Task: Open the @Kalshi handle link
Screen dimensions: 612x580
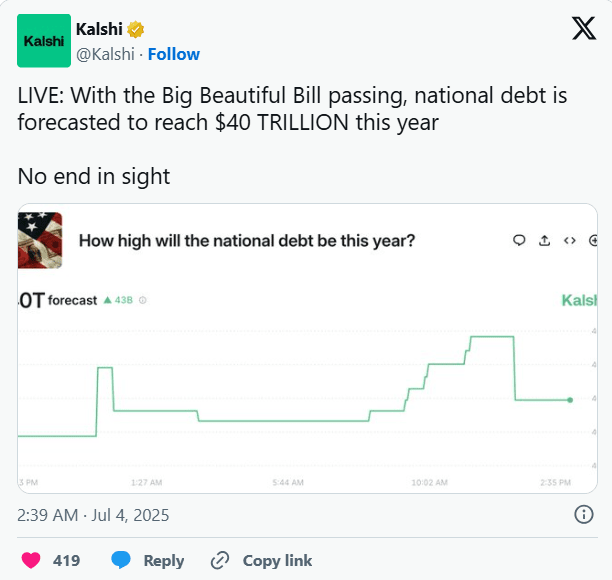Action: tap(105, 54)
